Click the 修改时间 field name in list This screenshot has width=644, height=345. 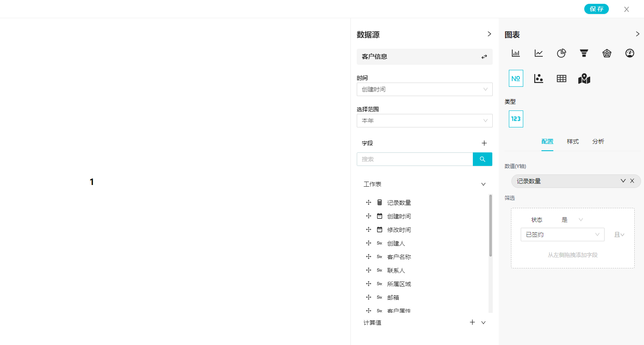point(399,230)
